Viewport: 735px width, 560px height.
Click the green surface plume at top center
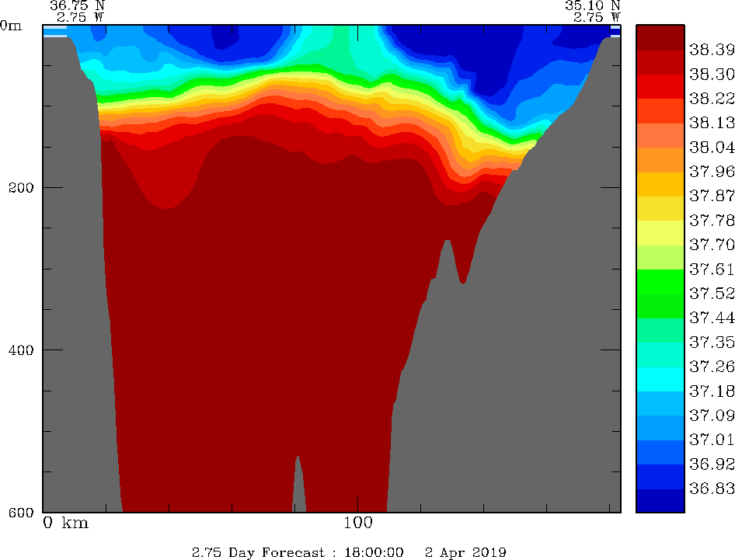point(341,49)
